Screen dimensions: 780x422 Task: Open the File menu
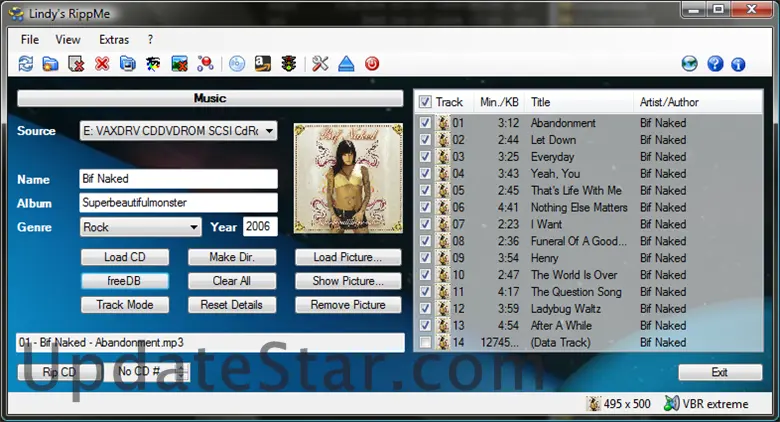click(30, 40)
